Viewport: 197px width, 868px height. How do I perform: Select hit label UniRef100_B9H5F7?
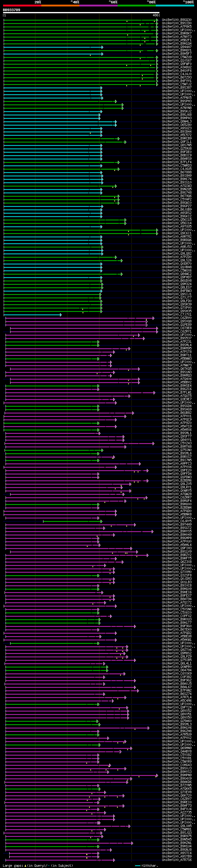(x=177, y=54)
